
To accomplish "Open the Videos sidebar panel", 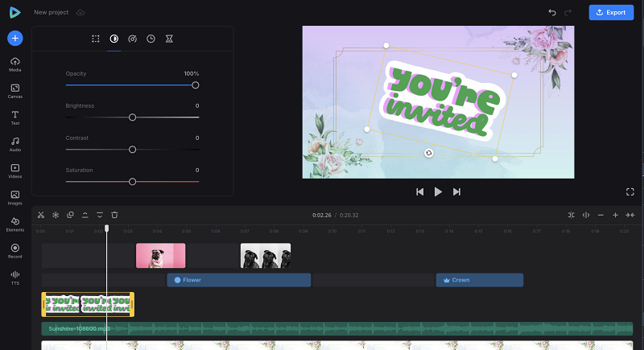I will pos(15,171).
